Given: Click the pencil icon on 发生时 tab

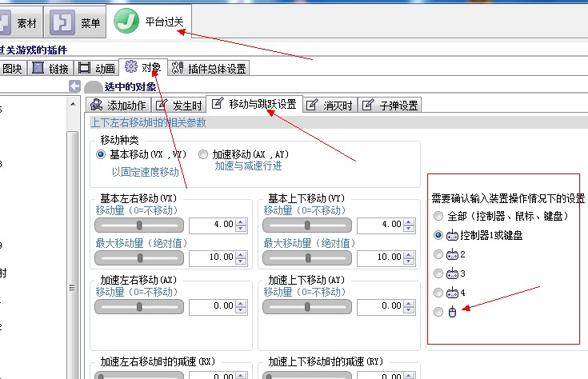Looking at the screenshot, I should click(x=162, y=104).
